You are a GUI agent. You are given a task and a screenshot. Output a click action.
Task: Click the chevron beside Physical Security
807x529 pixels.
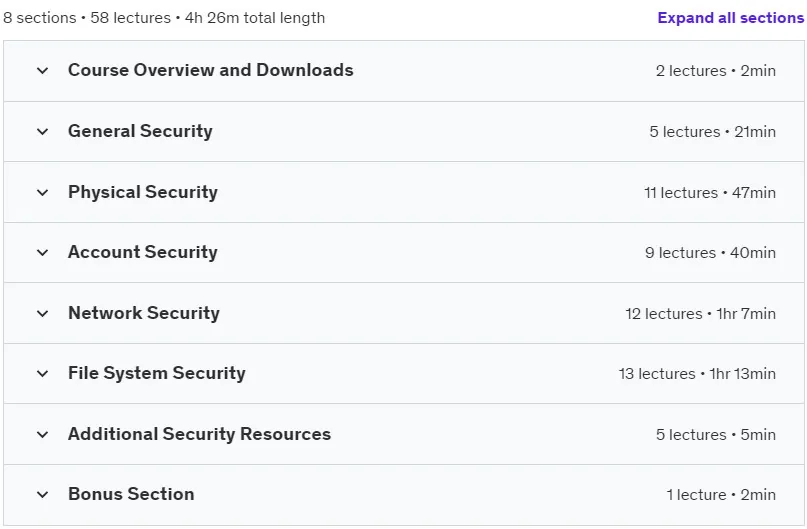point(43,192)
